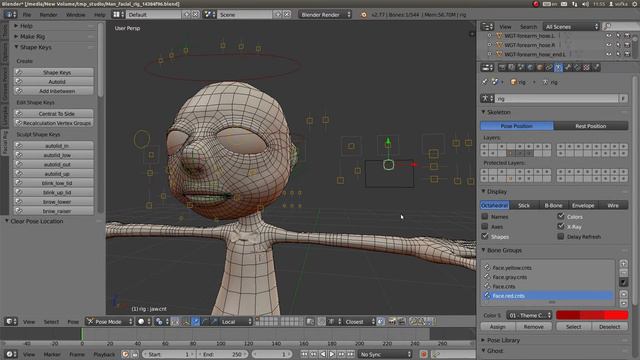Open the 01 - Theme Color Set dropdown
Image resolution: width=640 pixels, height=360 pixels.
pyautogui.click(x=530, y=315)
